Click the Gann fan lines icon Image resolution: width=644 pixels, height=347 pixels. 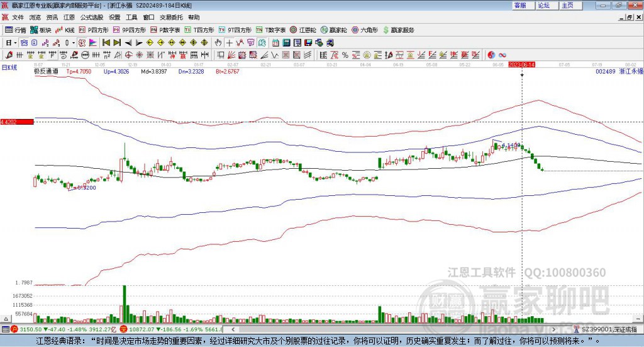231,55
